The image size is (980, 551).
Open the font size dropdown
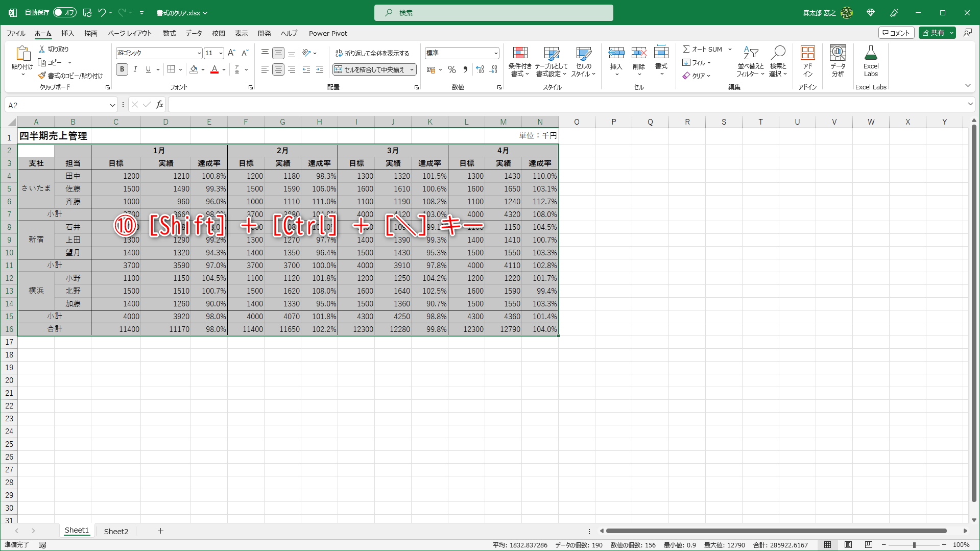coord(221,53)
